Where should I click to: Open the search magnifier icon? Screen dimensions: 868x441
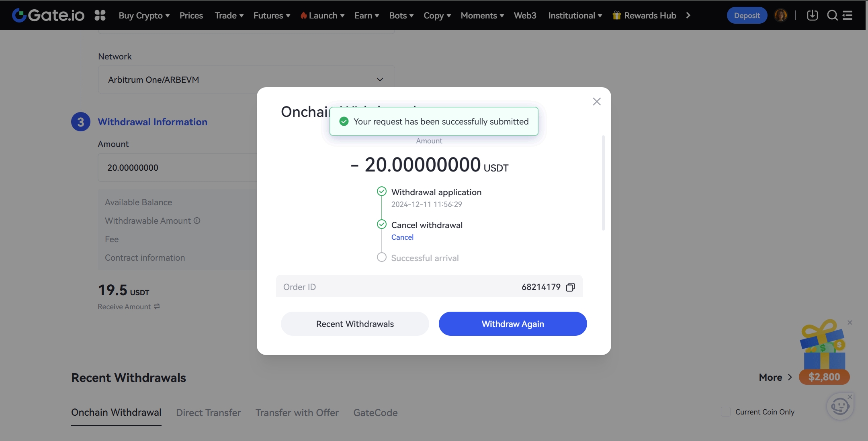832,15
